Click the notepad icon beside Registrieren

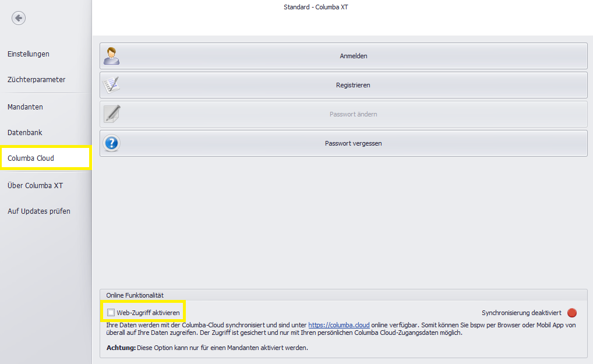click(x=111, y=85)
